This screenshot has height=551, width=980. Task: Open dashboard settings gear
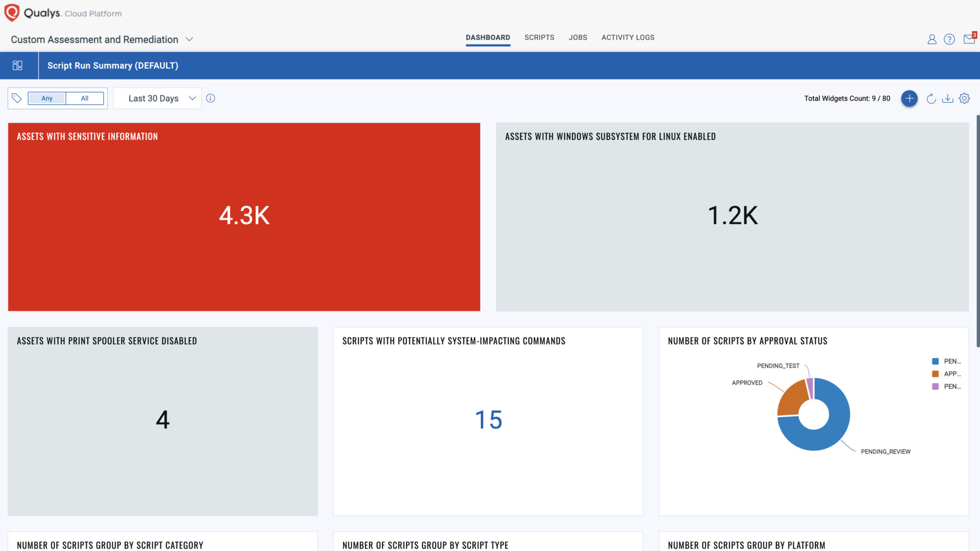pos(964,99)
